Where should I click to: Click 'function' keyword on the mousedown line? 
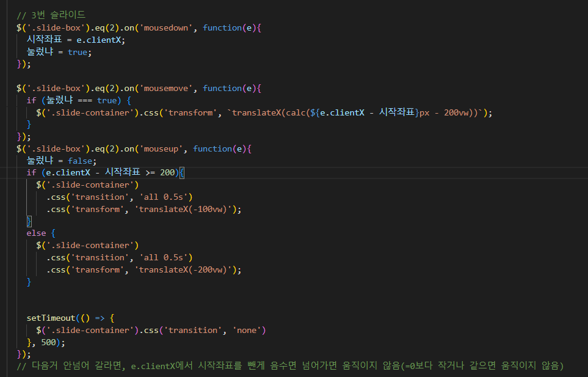(222, 27)
